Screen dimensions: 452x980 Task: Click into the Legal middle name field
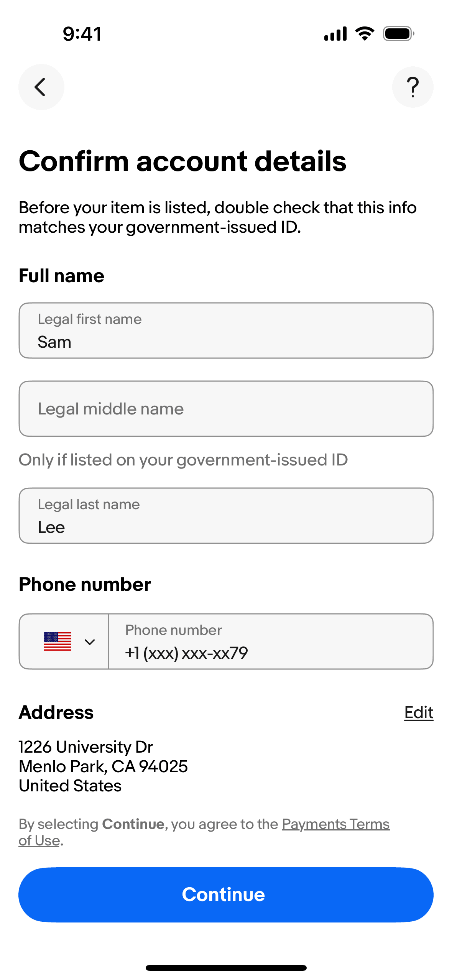(226, 409)
